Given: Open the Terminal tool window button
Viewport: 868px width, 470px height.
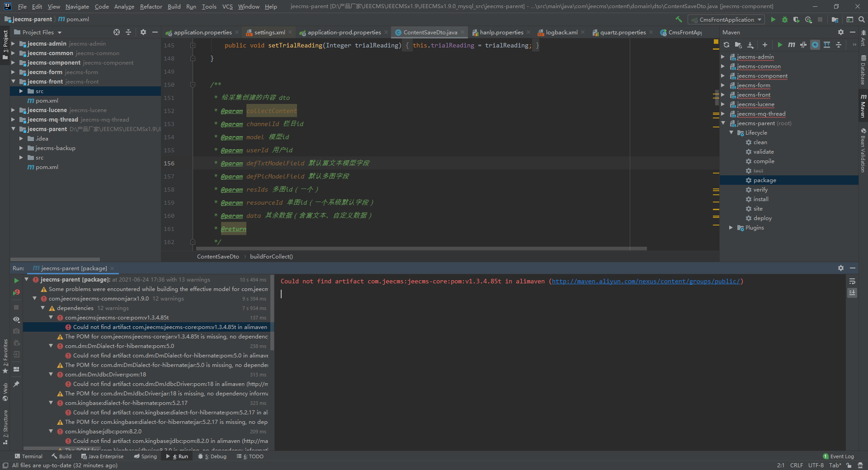Looking at the screenshot, I should click(x=28, y=456).
